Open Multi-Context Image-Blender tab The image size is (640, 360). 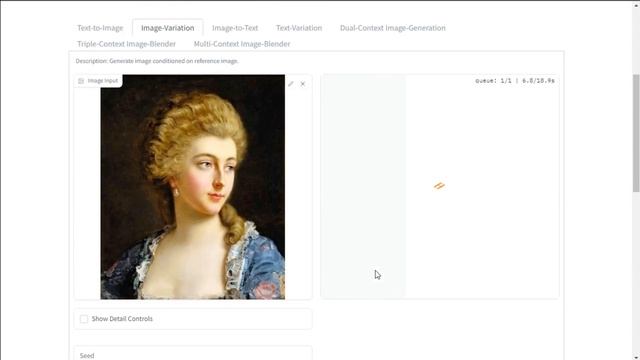point(242,44)
